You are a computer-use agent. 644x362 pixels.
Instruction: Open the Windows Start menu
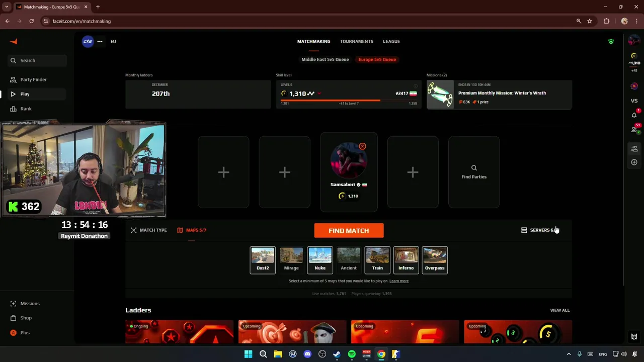coord(248,354)
